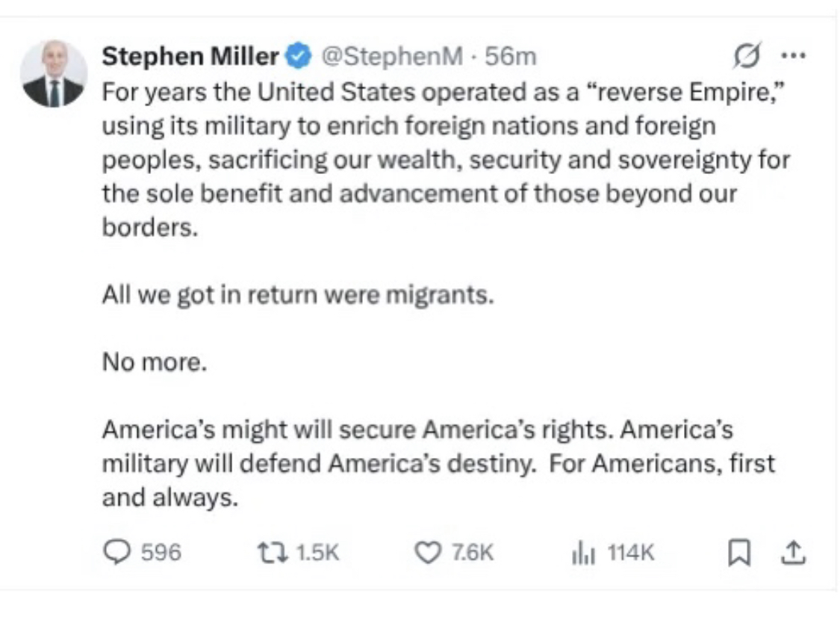Click the 56m post timestamp
Image resolution: width=840 pixels, height=617 pixels.
(x=511, y=56)
